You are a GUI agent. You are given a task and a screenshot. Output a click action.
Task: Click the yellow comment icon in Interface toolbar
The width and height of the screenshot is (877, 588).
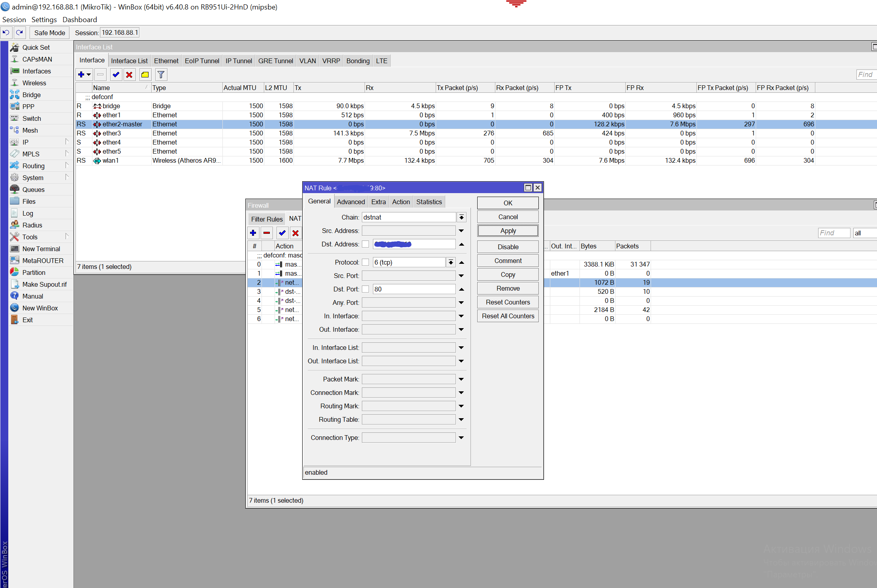click(x=145, y=75)
